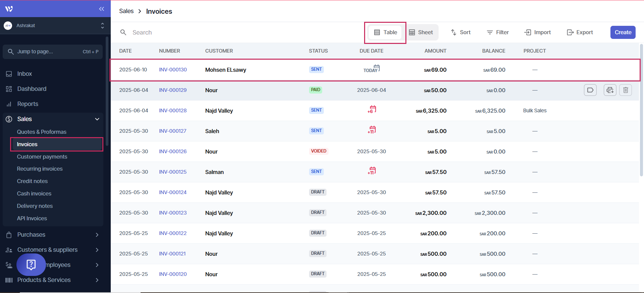The height and width of the screenshot is (293, 644).
Task: Open the Filter options
Action: point(498,33)
